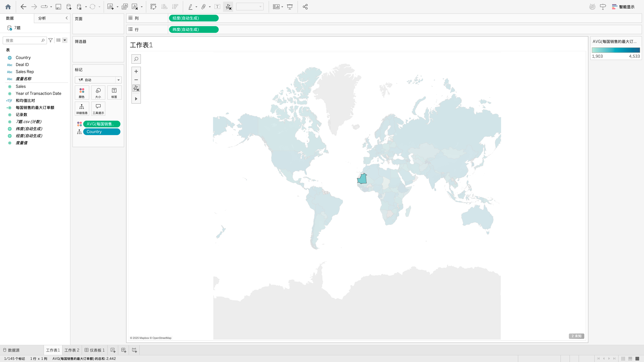Open the Color marks card button
Viewport: 644px width, 362px height.
tap(82, 93)
